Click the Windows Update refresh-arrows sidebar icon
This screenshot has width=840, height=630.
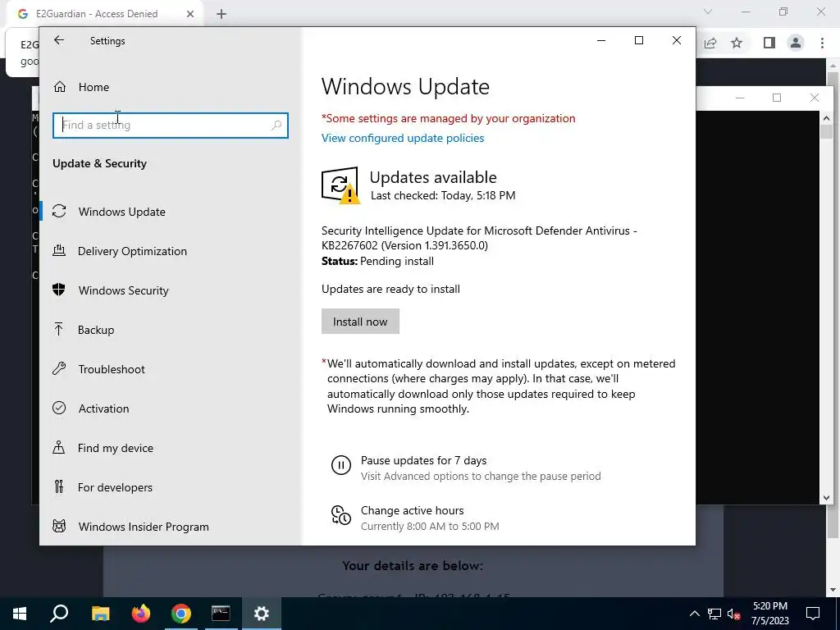59,211
